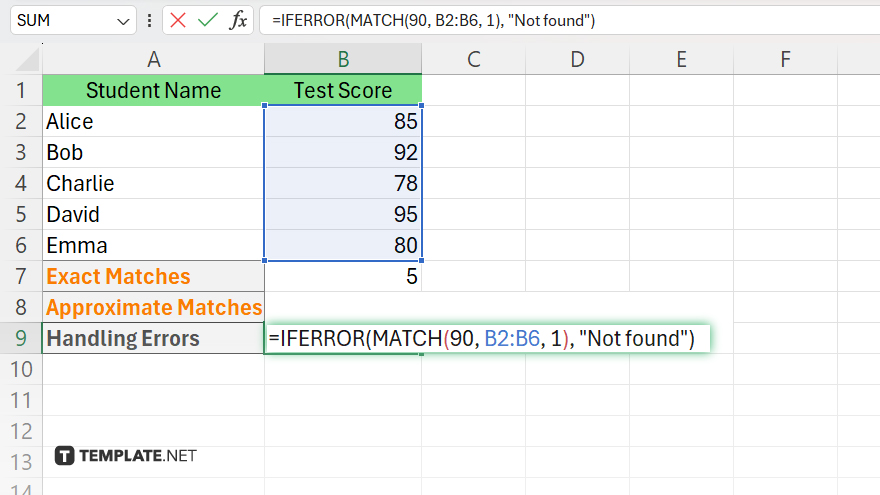Screen dimensions: 880x495
Task: Open the Insert Function fx dialog
Action: pos(238,21)
